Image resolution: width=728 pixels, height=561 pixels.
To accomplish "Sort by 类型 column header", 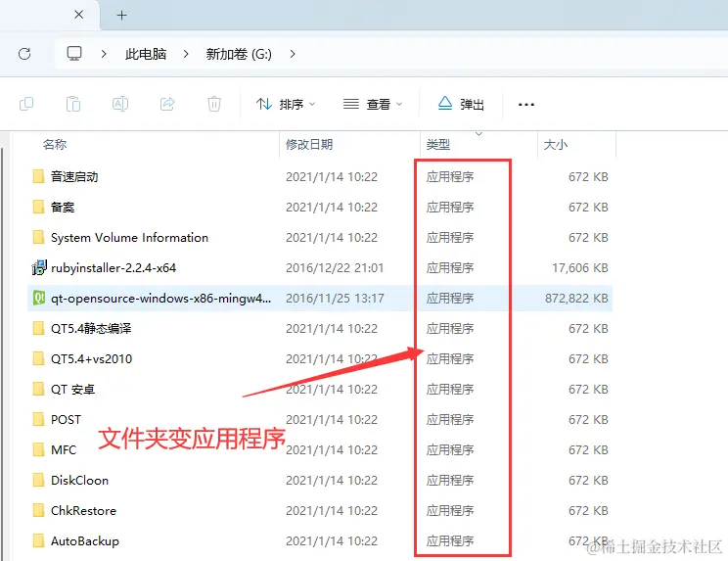I will click(x=437, y=145).
